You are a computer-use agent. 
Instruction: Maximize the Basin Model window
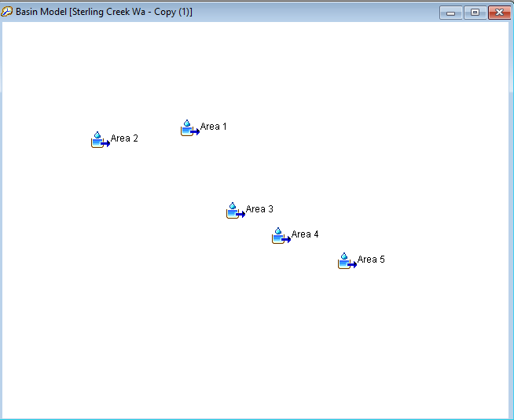pyautogui.click(x=475, y=13)
